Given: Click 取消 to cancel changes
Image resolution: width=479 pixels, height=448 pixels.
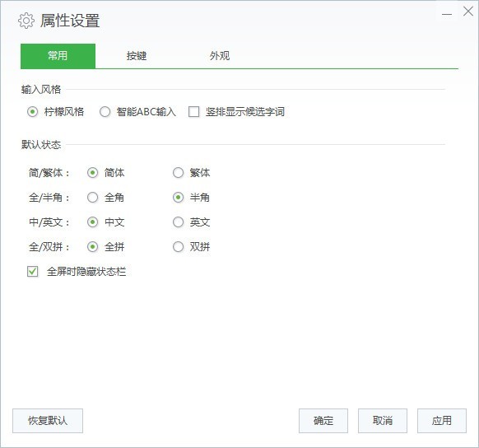Looking at the screenshot, I should click(x=383, y=421).
